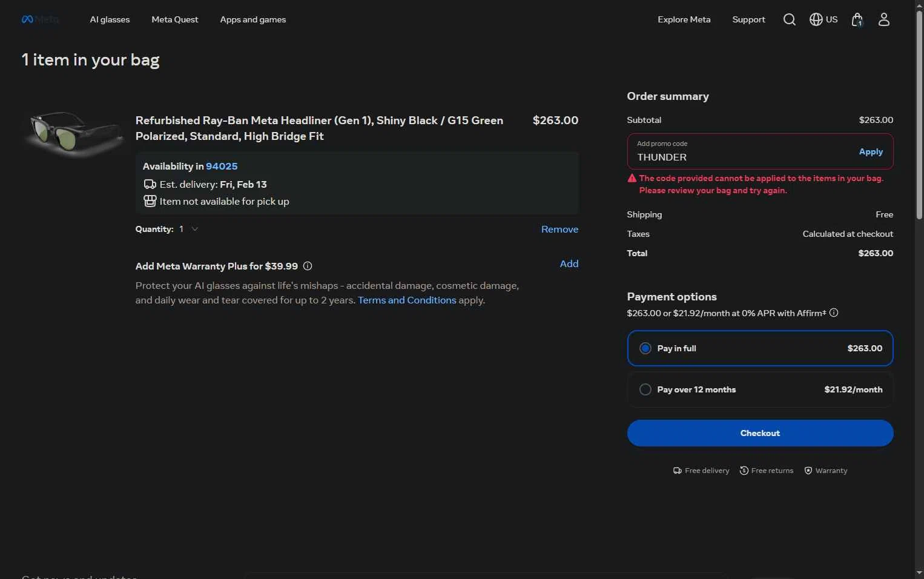This screenshot has height=579, width=924.
Task: Click the Ray-Ban glasses product thumbnail
Action: tap(74, 133)
